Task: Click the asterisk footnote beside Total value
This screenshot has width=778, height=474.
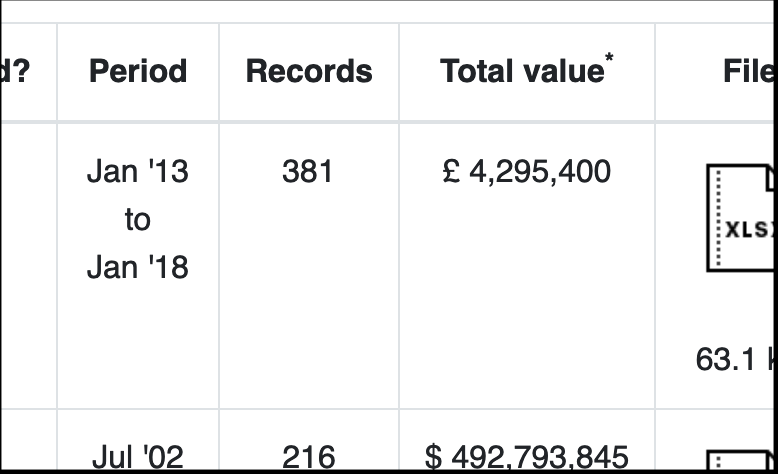Action: click(609, 59)
